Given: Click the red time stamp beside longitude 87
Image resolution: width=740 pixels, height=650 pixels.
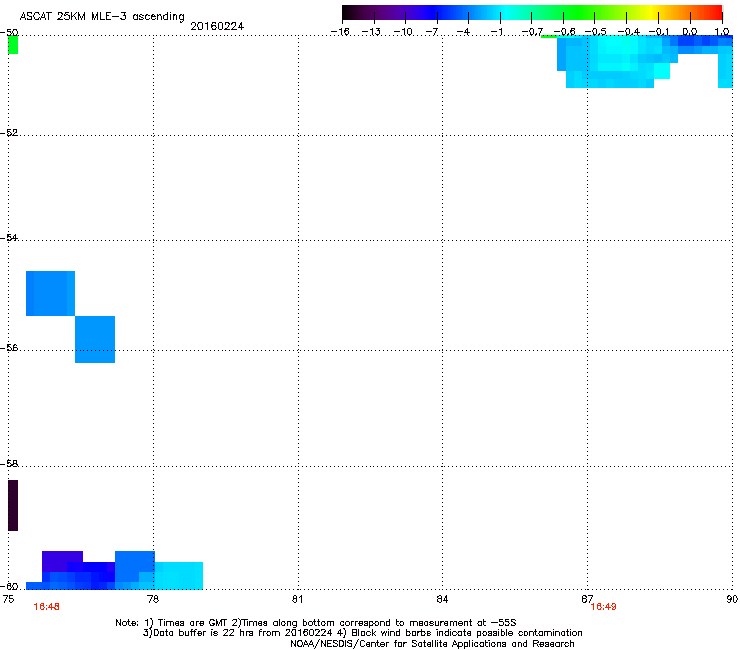Looking at the screenshot, I should point(604,607).
